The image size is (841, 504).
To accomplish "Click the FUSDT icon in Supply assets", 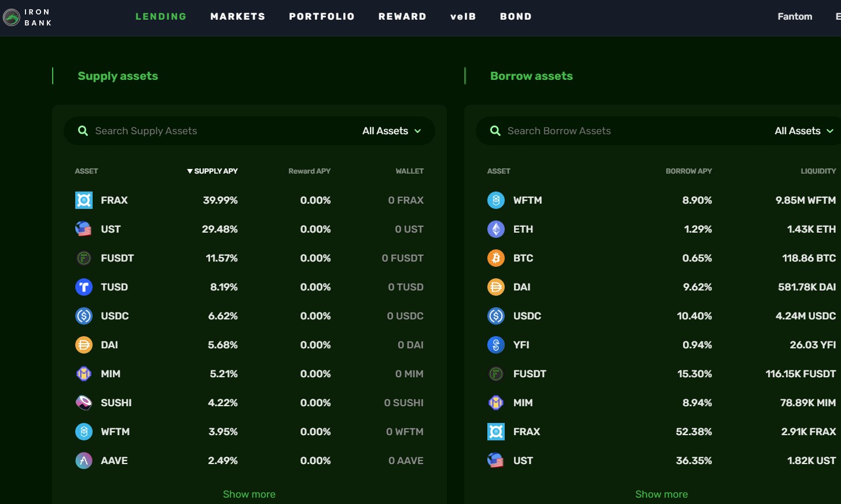I will pyautogui.click(x=84, y=258).
